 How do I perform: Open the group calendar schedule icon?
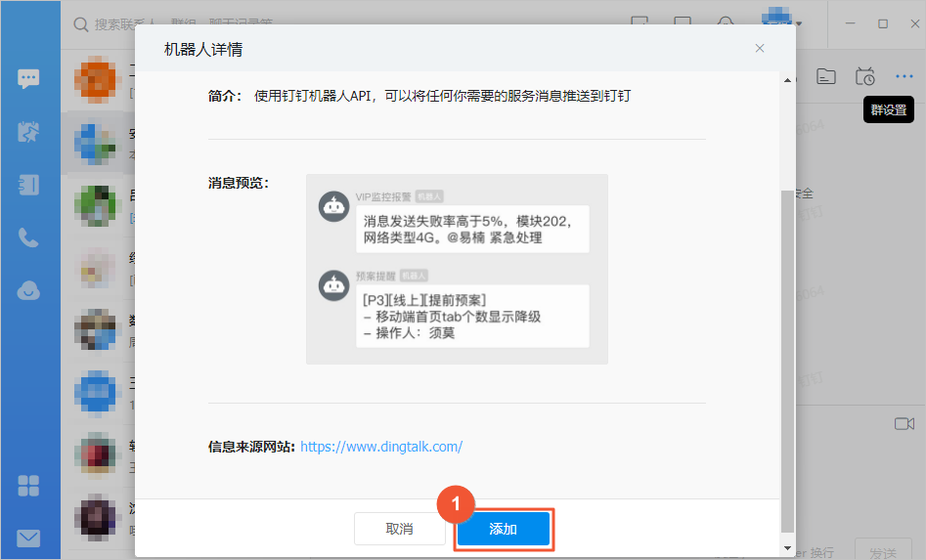865,76
